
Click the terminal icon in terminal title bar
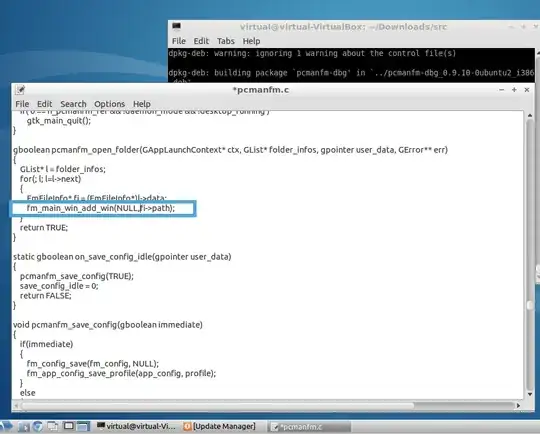pyautogui.click(x=177, y=27)
